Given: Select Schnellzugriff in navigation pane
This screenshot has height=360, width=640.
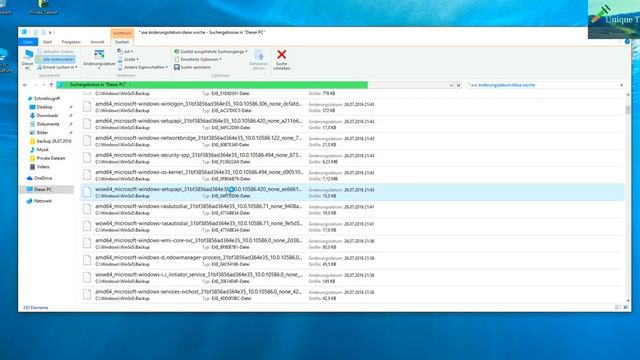Looking at the screenshot, I should (44, 98).
